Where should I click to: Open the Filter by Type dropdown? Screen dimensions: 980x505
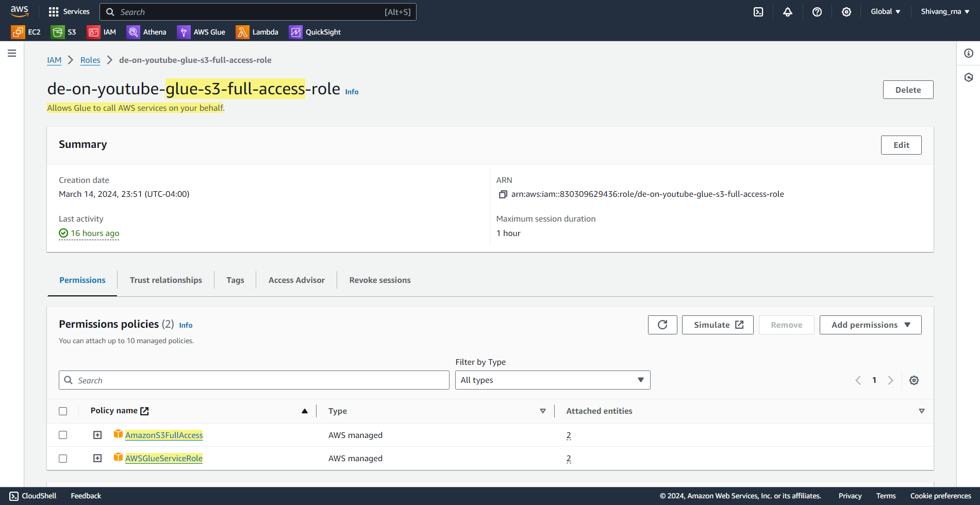553,380
